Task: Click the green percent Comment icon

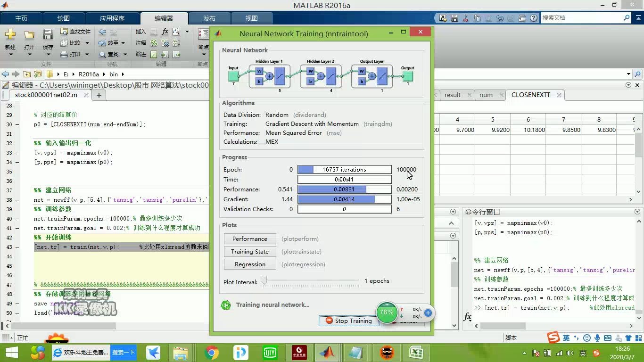Action: [154, 43]
